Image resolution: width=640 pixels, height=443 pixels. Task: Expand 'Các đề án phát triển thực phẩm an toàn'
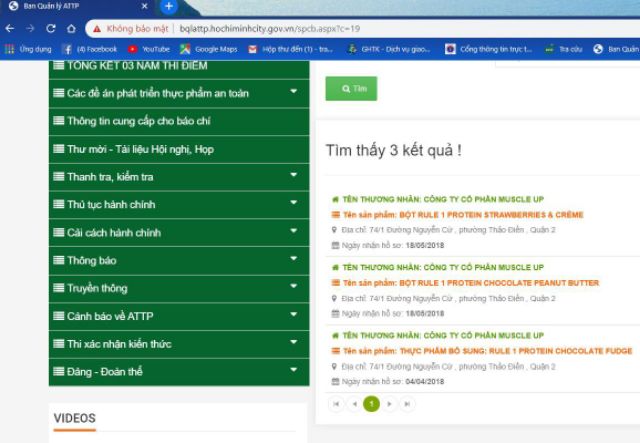[293, 93]
